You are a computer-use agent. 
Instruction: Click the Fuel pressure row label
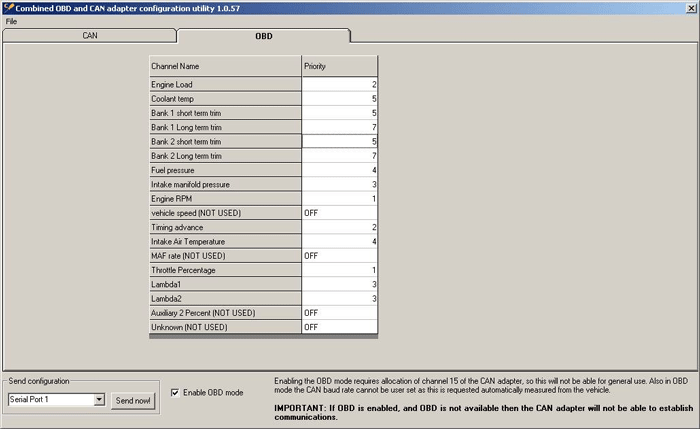(x=225, y=171)
